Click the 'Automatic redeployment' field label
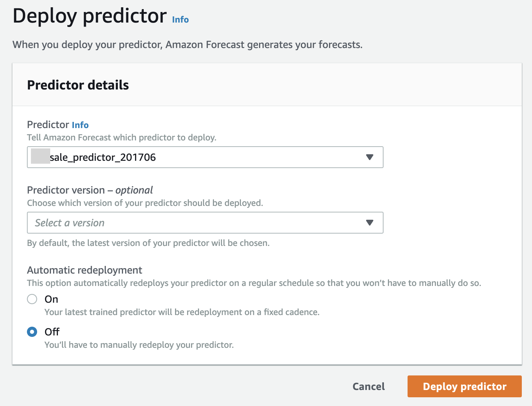 click(84, 270)
